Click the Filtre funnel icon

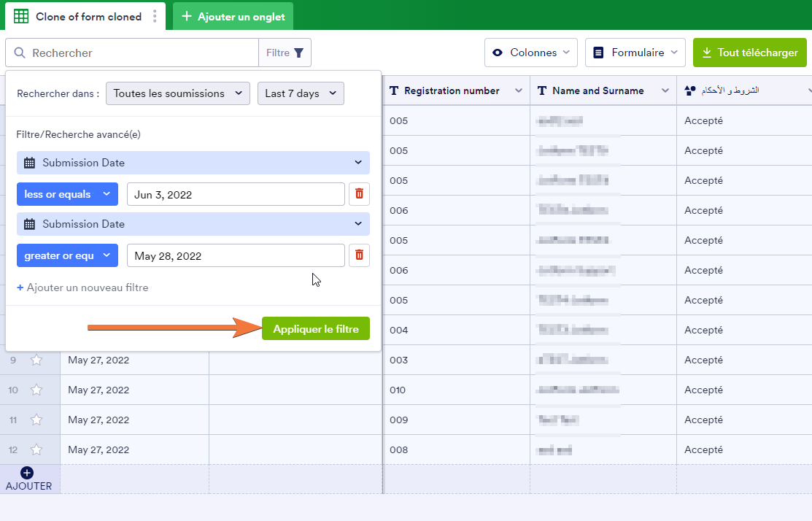[298, 53]
